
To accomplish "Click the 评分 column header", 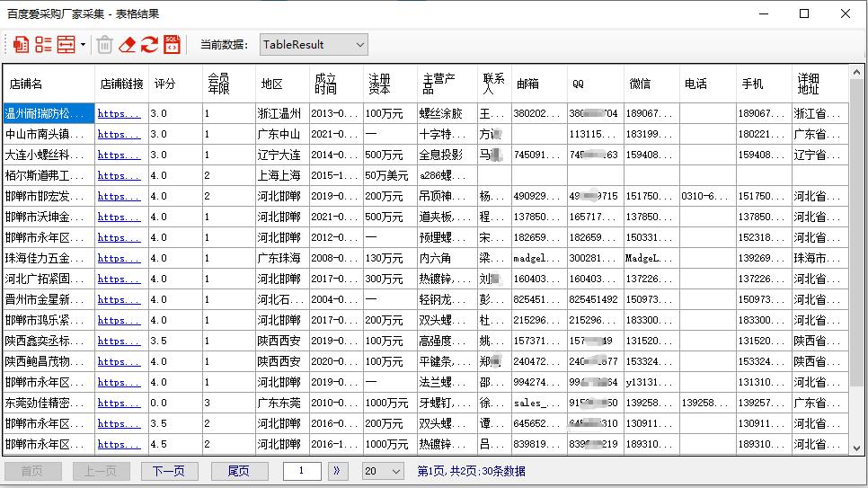I will pos(164,84).
